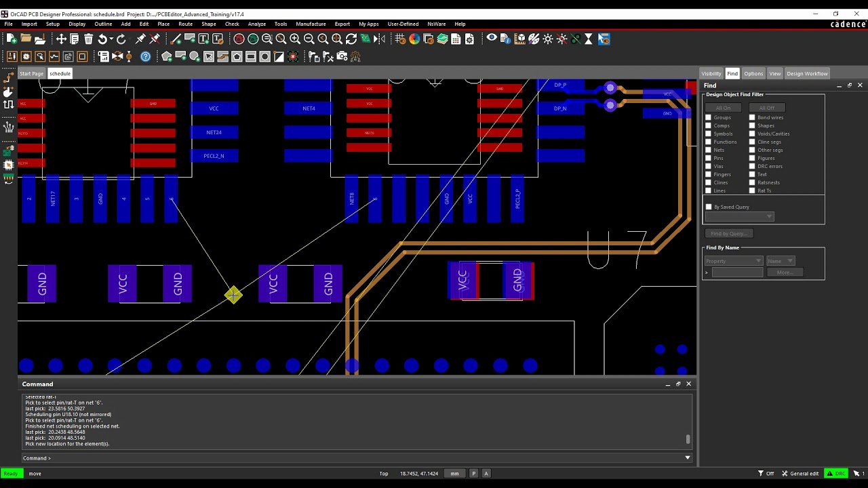Enable the Shapes checkbox
This screenshot has width=868, height=488.
pyautogui.click(x=752, y=125)
